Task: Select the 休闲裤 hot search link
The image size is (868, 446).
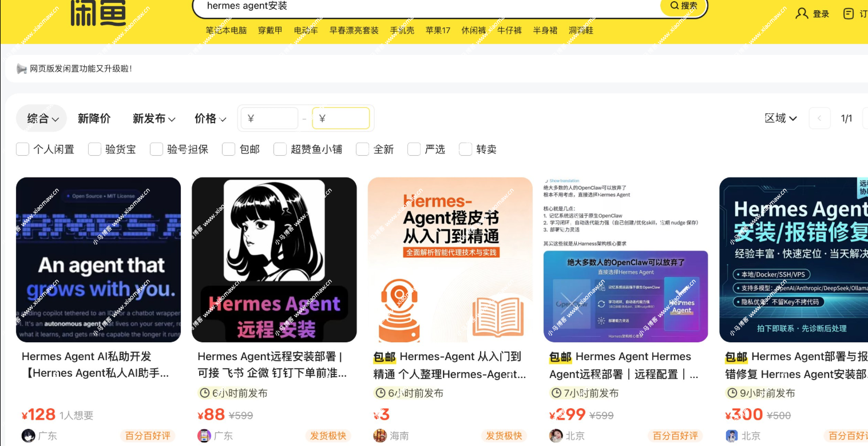Action: (474, 30)
